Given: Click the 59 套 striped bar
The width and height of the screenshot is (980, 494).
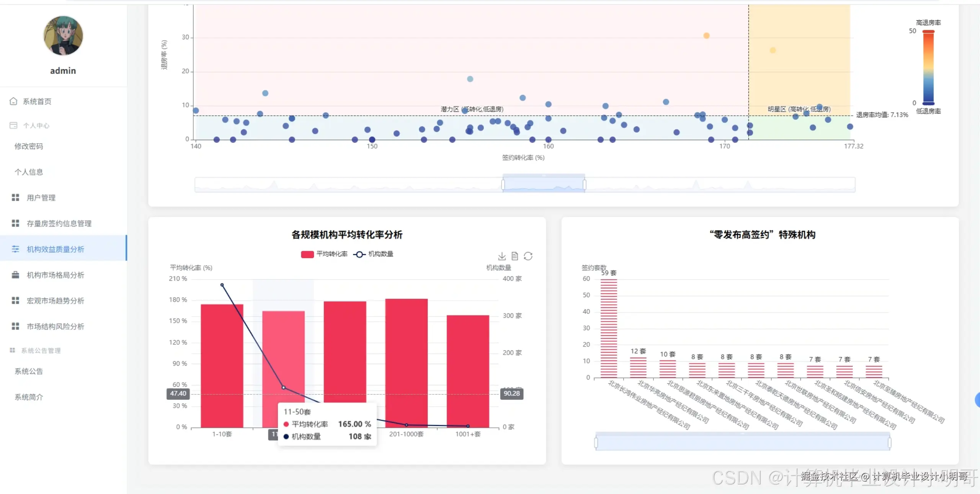Looking at the screenshot, I should pos(609,328).
